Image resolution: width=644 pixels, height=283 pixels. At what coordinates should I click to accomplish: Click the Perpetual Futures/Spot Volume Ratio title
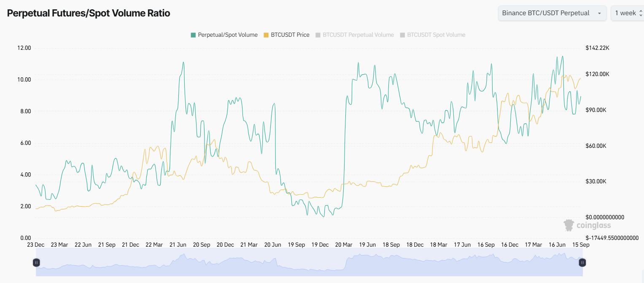click(x=89, y=14)
